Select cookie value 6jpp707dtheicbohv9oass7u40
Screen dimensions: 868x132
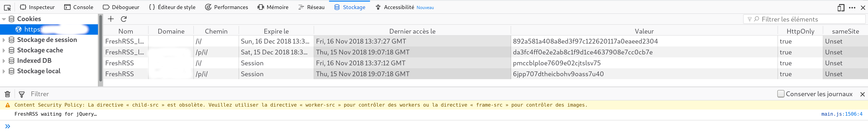coord(558,73)
